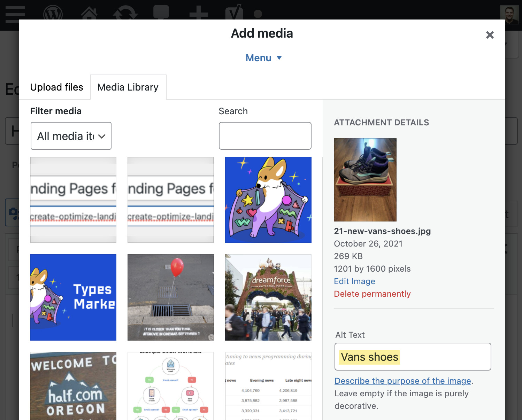The image size is (522, 420).
Task: Select the Dreamforce National Park photo
Action: pyautogui.click(x=268, y=297)
